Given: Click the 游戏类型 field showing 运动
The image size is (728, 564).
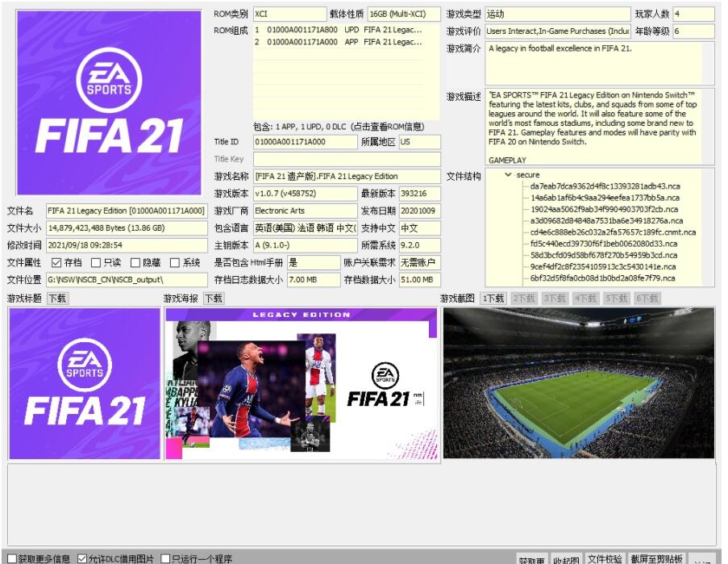Looking at the screenshot, I should coord(558,14).
